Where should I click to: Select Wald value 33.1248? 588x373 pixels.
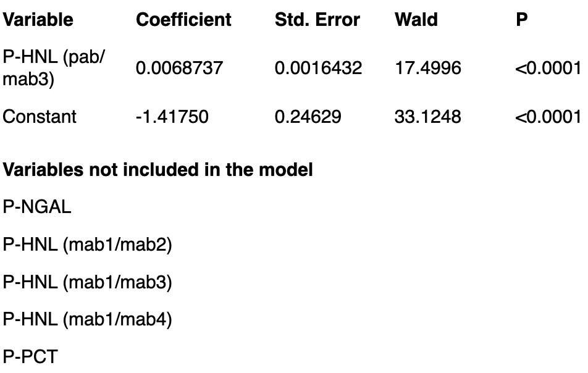pyautogui.click(x=427, y=117)
